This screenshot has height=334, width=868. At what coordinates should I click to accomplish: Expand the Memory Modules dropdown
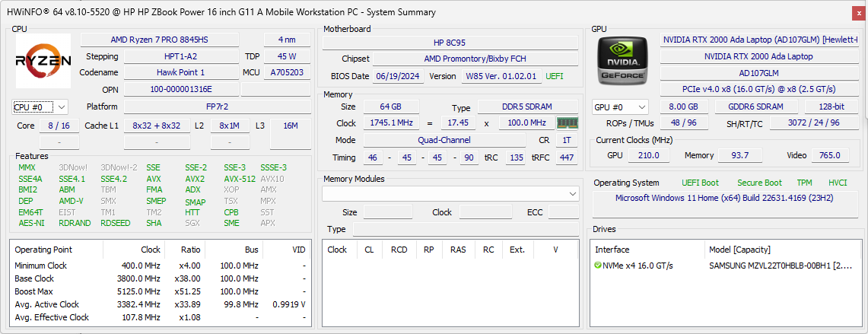pos(572,194)
